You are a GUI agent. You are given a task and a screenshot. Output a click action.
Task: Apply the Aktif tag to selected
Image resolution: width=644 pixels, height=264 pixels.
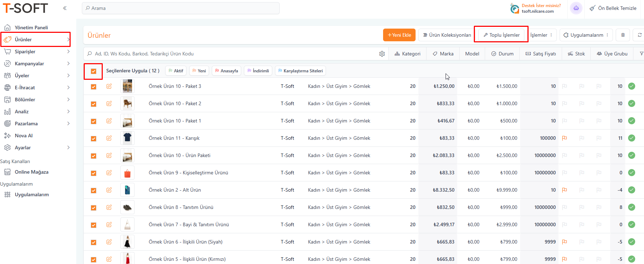(x=176, y=71)
